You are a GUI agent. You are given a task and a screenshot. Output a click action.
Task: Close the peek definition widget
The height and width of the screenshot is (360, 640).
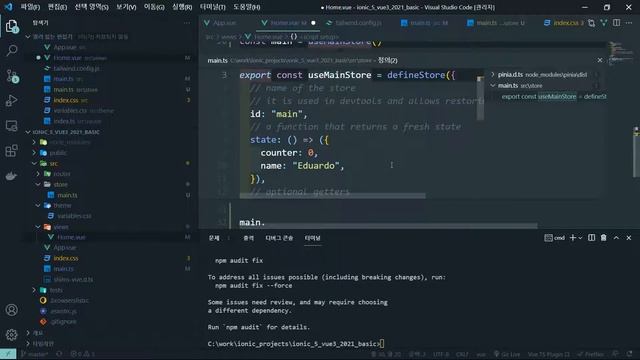click(x=600, y=60)
